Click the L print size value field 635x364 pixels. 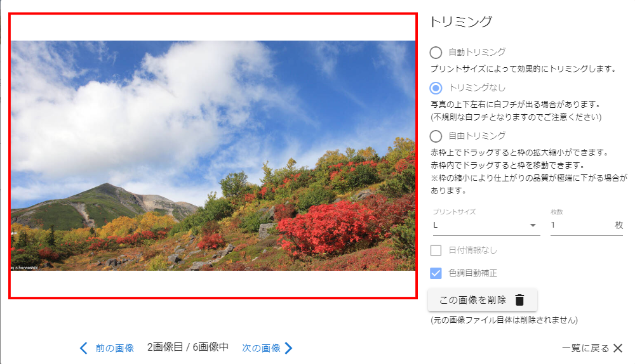[486, 225]
